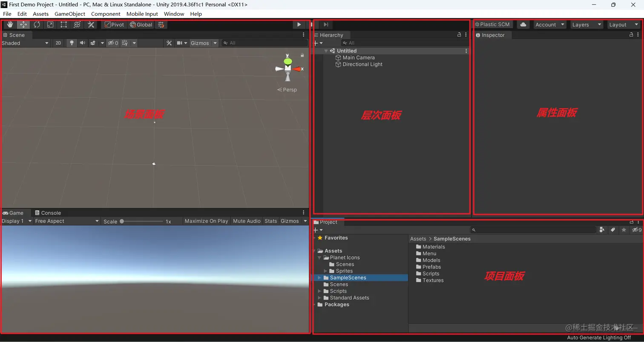The width and height of the screenshot is (644, 342).
Task: Open the Layout dropdown
Action: point(624,25)
